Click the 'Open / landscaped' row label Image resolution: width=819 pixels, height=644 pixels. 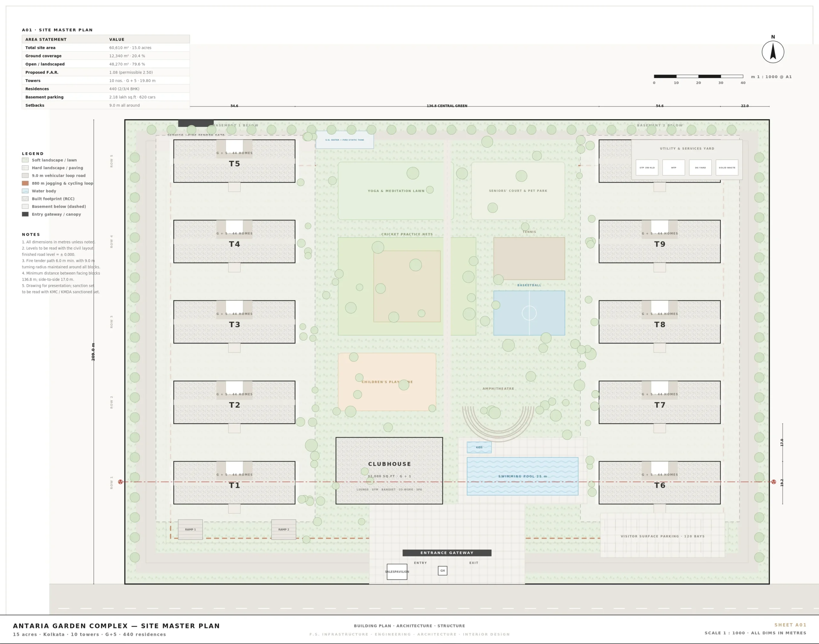point(45,64)
